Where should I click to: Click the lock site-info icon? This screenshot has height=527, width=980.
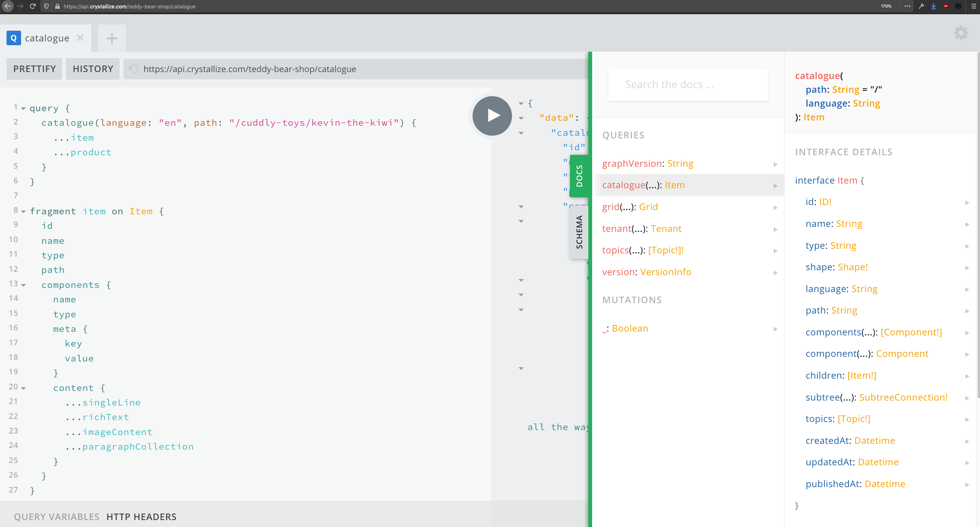point(57,6)
